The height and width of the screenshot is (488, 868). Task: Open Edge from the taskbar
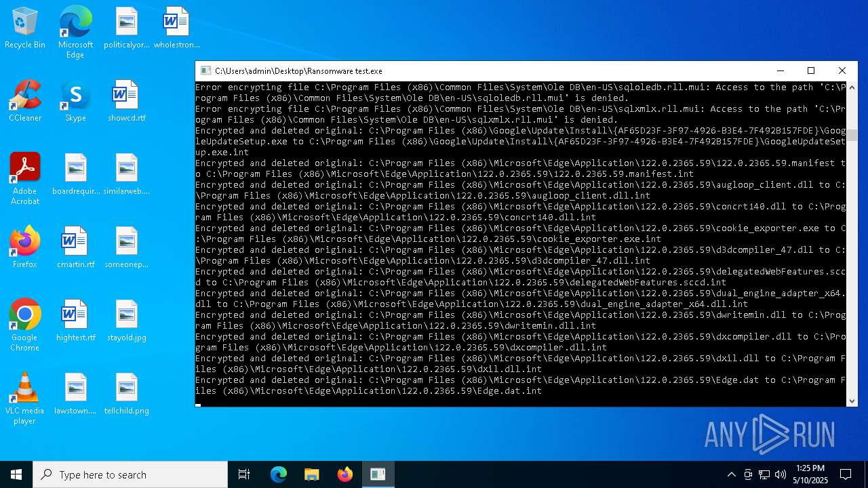(279, 474)
